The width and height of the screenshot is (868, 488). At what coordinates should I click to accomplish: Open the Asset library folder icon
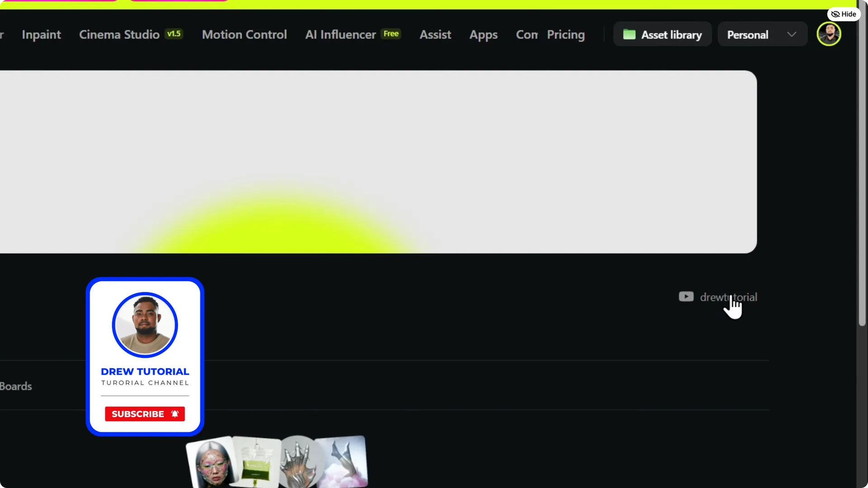(629, 34)
